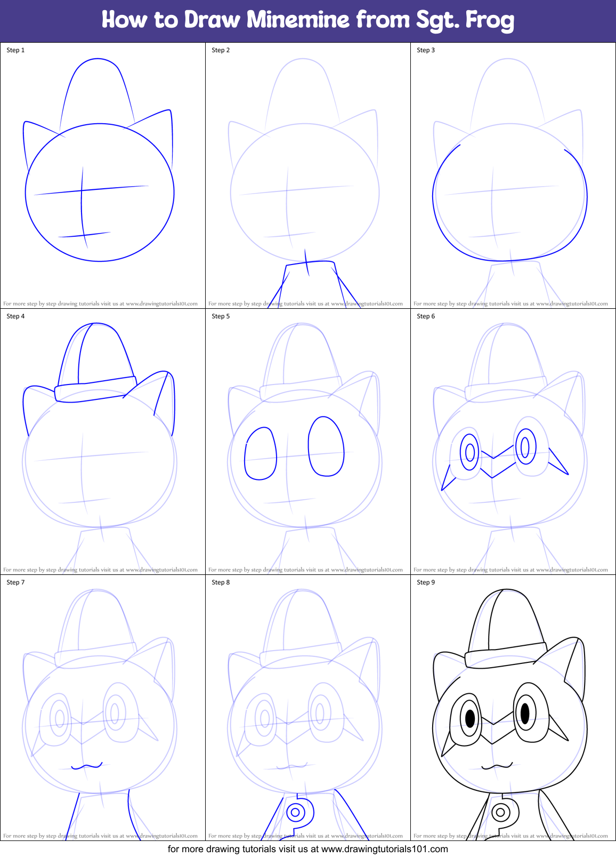Click the 'How to Draw Minemine from Sgt. Frog' title
616x857 pixels.
308,20
